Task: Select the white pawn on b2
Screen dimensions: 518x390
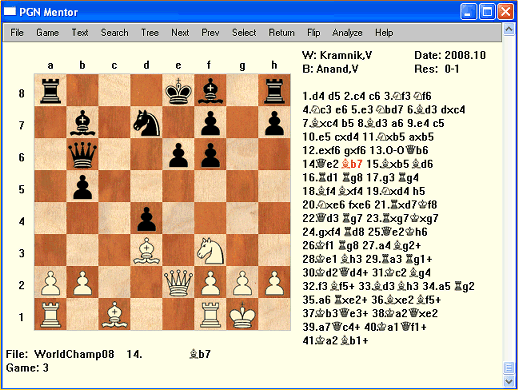Action: pos(82,282)
